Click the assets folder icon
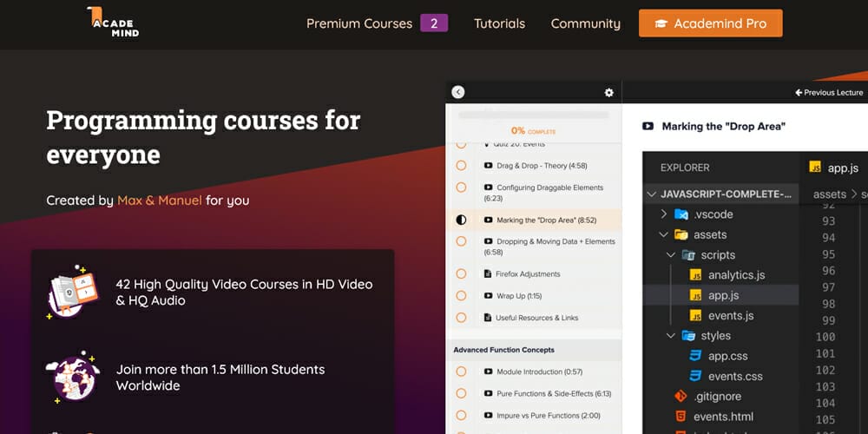This screenshot has width=868, height=434. point(681,234)
